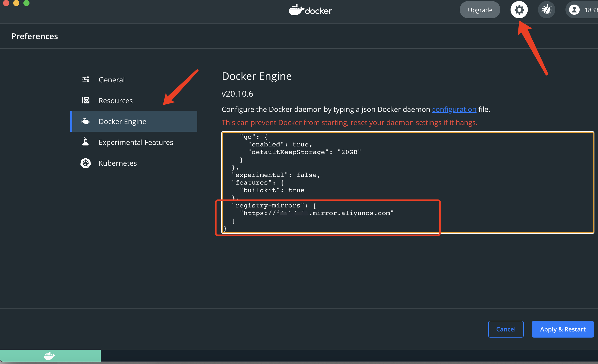The height and width of the screenshot is (364, 598).
Task: Open Experimental Features settings
Action: (134, 142)
